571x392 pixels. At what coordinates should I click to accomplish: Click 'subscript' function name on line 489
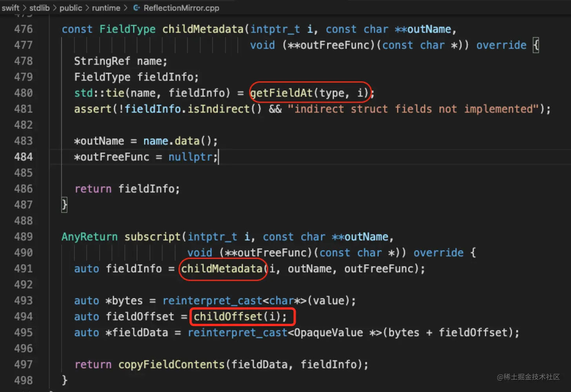(153, 237)
